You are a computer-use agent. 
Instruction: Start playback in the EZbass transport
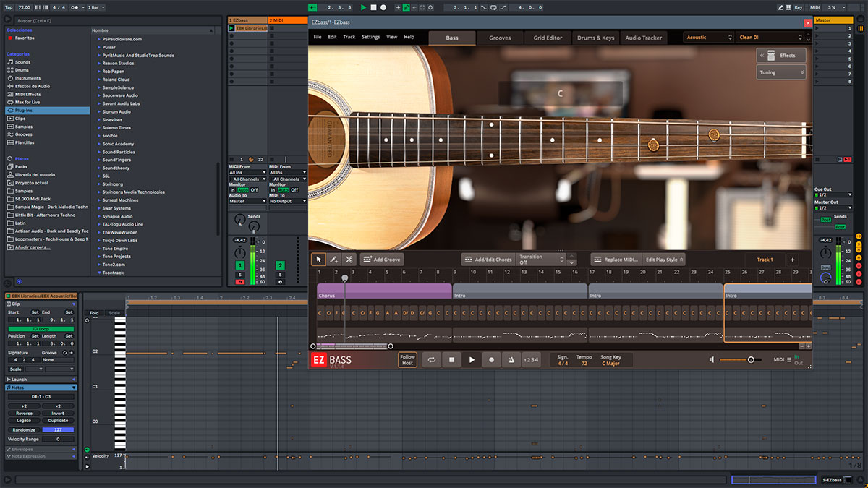(472, 359)
